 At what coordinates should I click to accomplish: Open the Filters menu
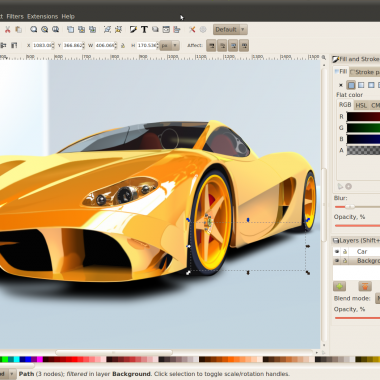coord(15,16)
